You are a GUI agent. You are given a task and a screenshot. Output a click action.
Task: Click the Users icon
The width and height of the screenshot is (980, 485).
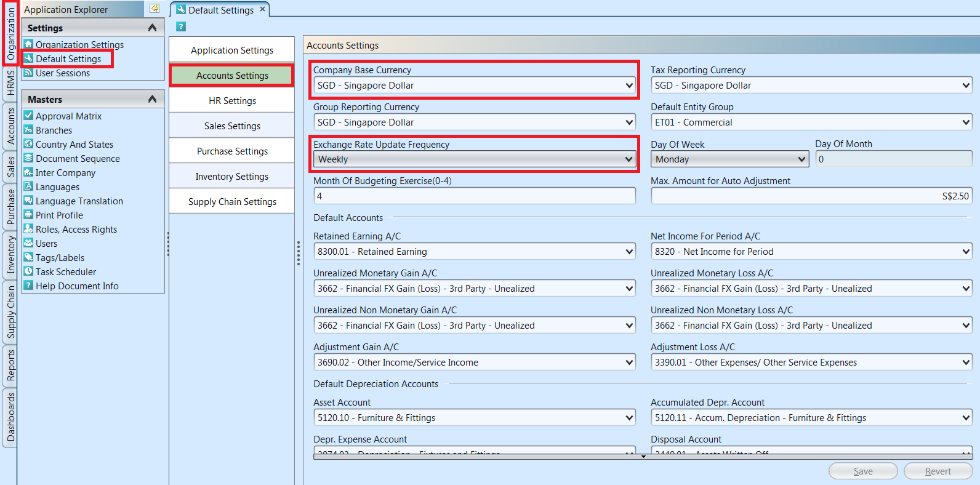(x=28, y=242)
